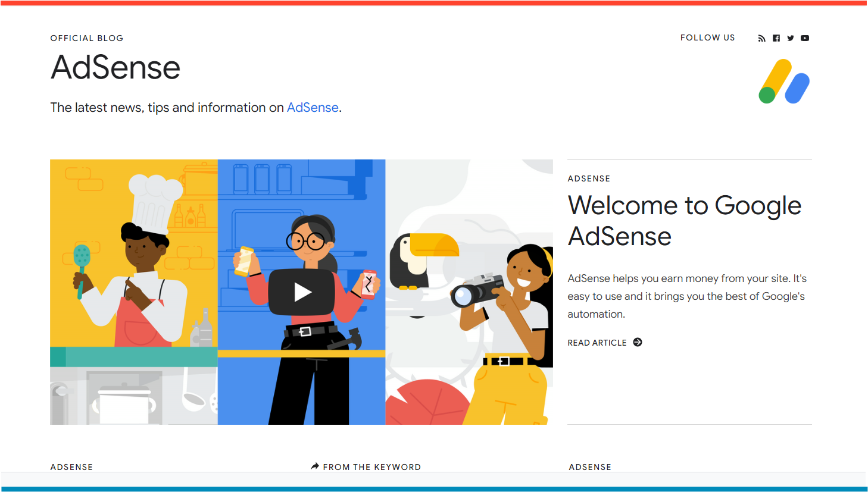The image size is (868, 492).
Task: Select the ADSENSE label above Welcome headline
Action: [x=589, y=178]
